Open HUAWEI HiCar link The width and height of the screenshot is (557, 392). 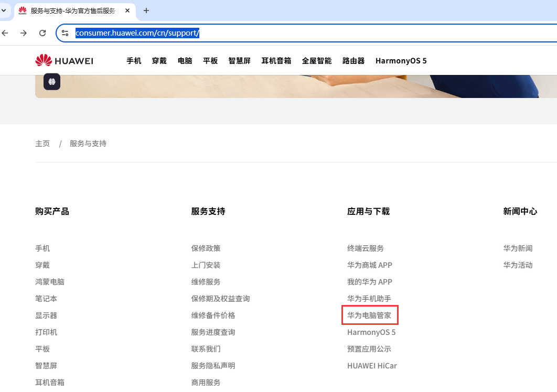(x=372, y=366)
